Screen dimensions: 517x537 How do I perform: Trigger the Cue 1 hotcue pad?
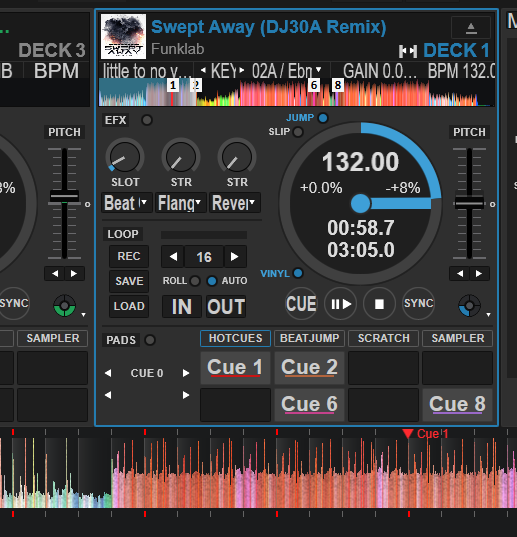[x=235, y=368]
